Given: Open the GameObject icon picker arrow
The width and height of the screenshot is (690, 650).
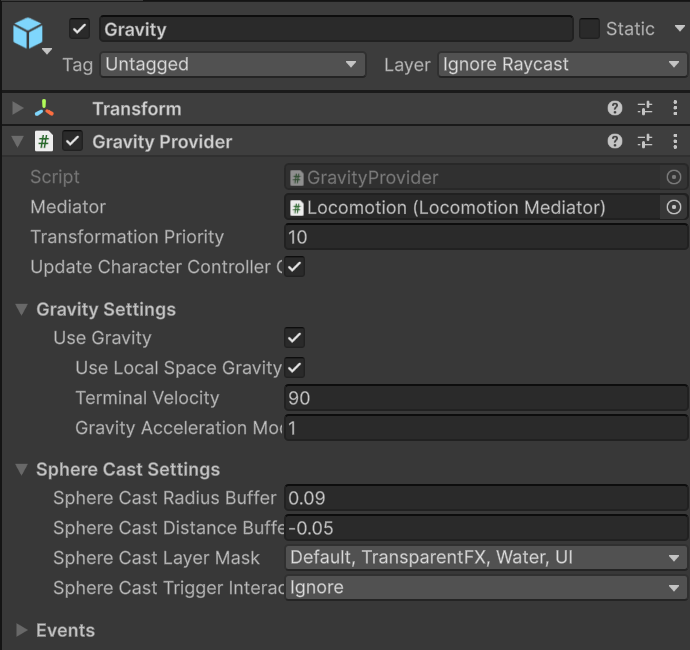Looking at the screenshot, I should pos(47,51).
